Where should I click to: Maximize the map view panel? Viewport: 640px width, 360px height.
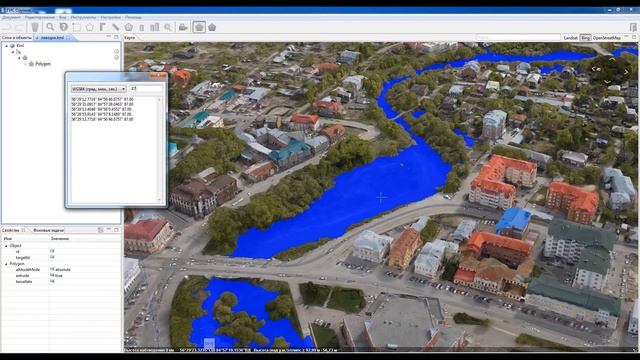[x=634, y=37]
